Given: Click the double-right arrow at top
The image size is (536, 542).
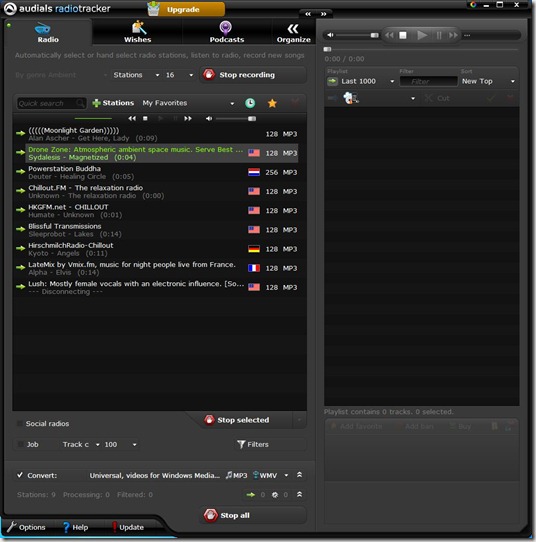Looking at the screenshot, I should coord(323,14).
